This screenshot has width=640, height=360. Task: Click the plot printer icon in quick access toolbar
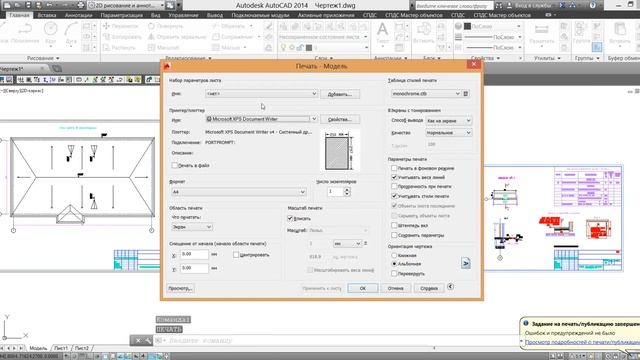click(80, 5)
